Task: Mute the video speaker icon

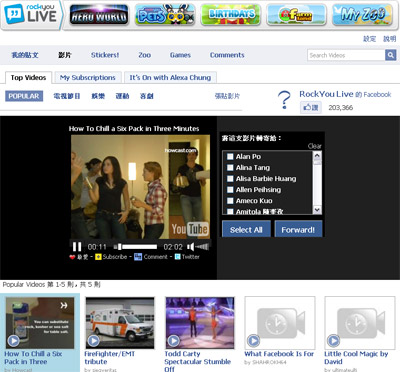Action: click(x=190, y=247)
